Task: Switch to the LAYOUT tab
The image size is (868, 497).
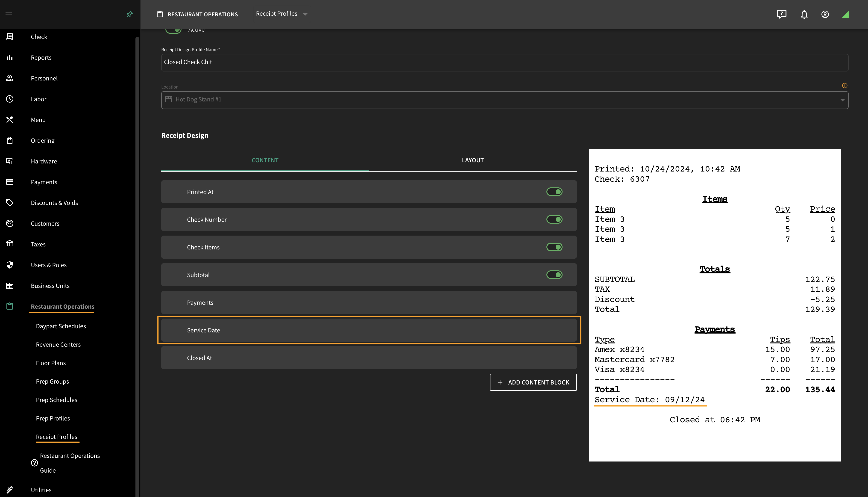Action: click(473, 160)
